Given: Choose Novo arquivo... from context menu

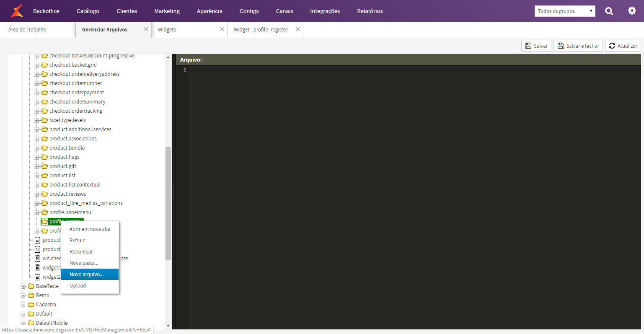Looking at the screenshot, I should (90, 274).
